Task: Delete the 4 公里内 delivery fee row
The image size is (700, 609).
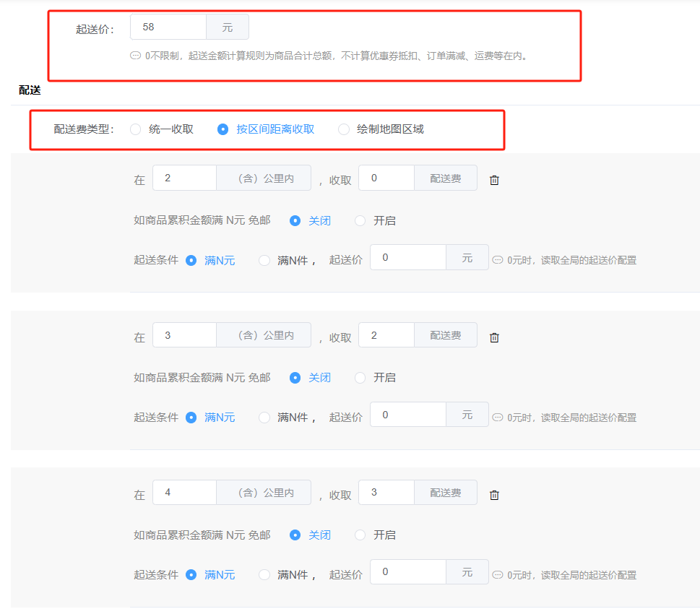Action: 494,495
